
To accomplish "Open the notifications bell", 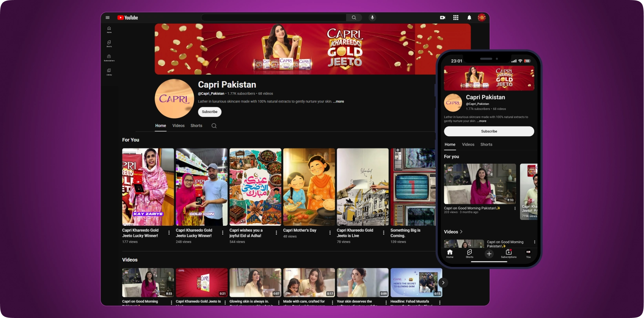I will tap(469, 18).
